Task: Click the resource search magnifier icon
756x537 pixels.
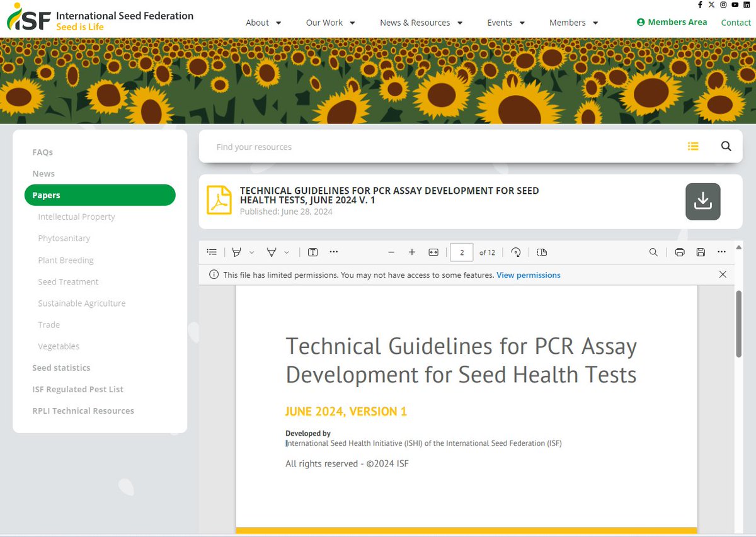Action: point(726,146)
